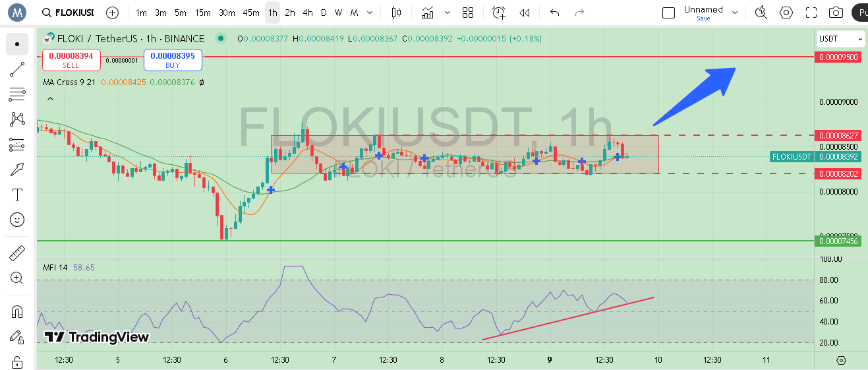Open the candlestick chart style menu
Image resolution: width=868 pixels, height=370 pixels.
click(396, 13)
